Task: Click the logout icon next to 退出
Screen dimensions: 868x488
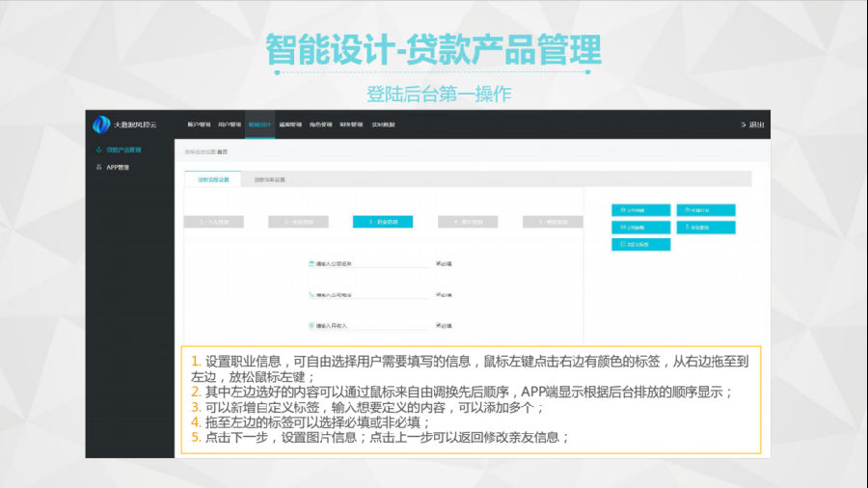Action: [x=743, y=124]
